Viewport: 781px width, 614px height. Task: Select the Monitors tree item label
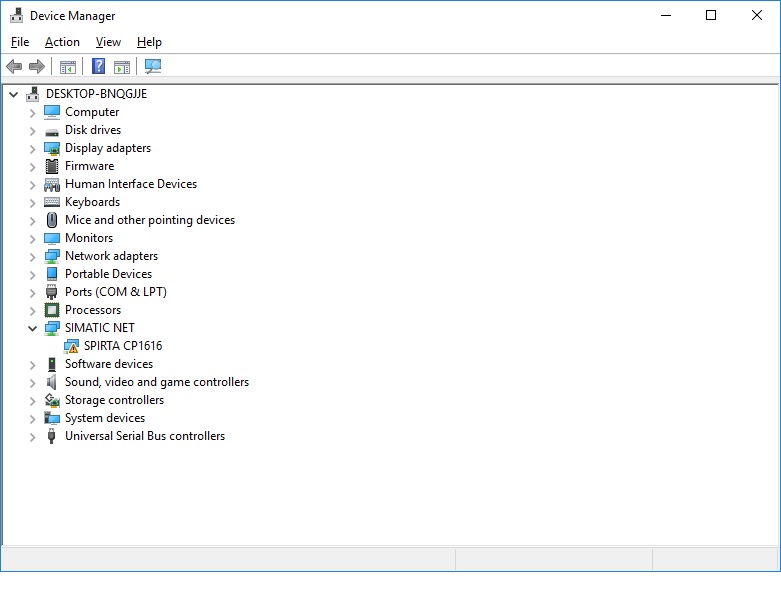(x=89, y=238)
